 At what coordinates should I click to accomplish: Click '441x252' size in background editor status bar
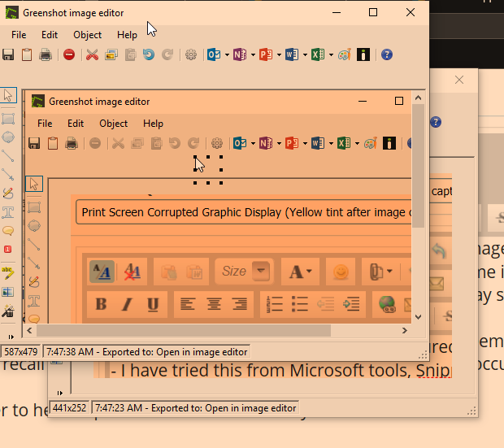[x=69, y=408]
